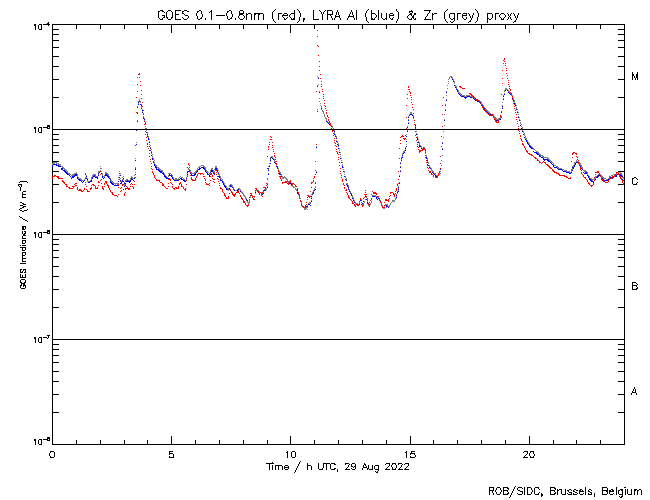Click the GOES Irradiance y-axis label

(x=22, y=235)
